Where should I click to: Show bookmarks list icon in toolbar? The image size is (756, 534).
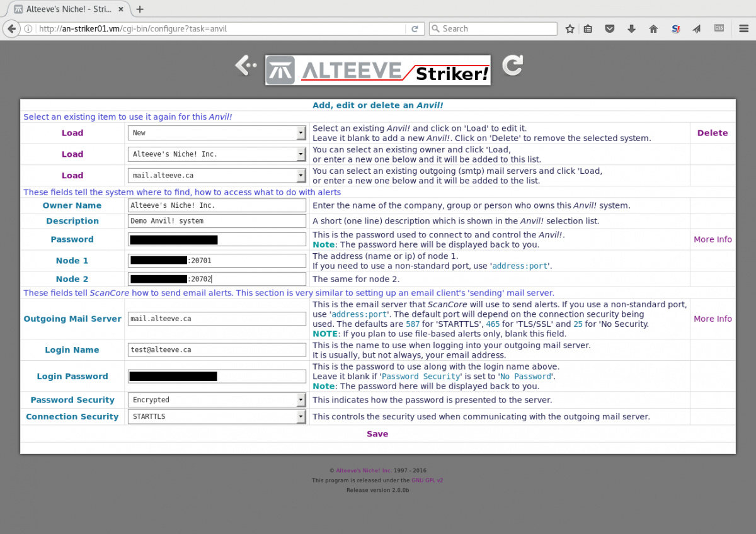point(588,29)
